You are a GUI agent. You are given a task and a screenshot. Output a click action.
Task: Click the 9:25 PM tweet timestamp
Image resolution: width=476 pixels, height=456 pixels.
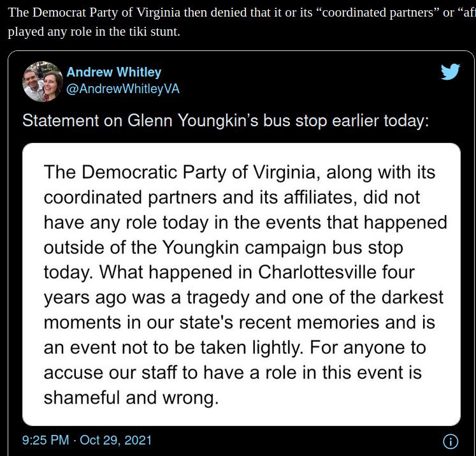[x=45, y=440]
